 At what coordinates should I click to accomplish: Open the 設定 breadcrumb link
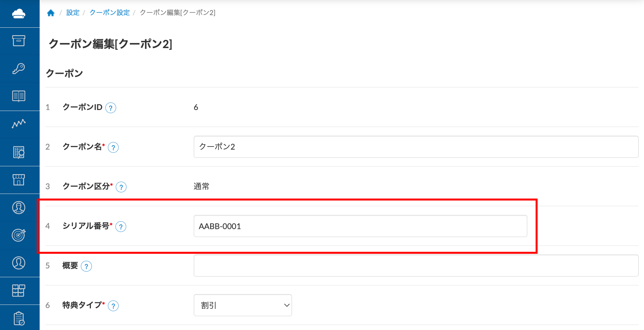pos(73,13)
